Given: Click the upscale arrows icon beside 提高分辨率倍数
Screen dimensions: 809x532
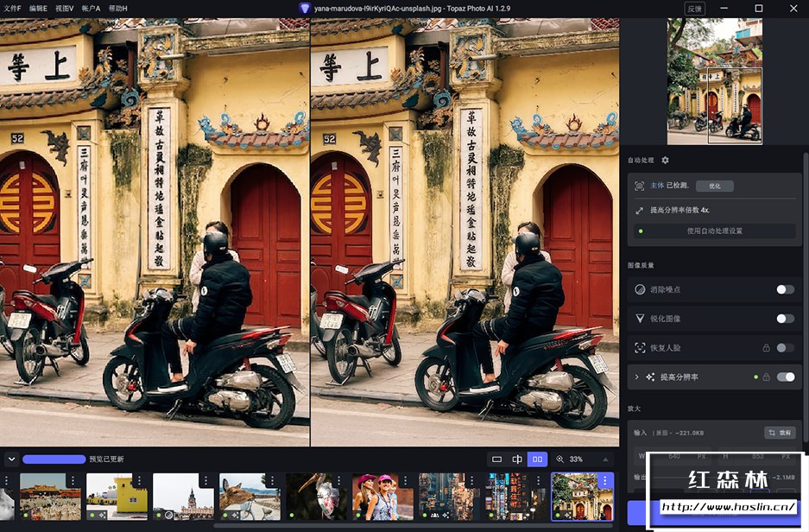Looking at the screenshot, I should [x=639, y=211].
